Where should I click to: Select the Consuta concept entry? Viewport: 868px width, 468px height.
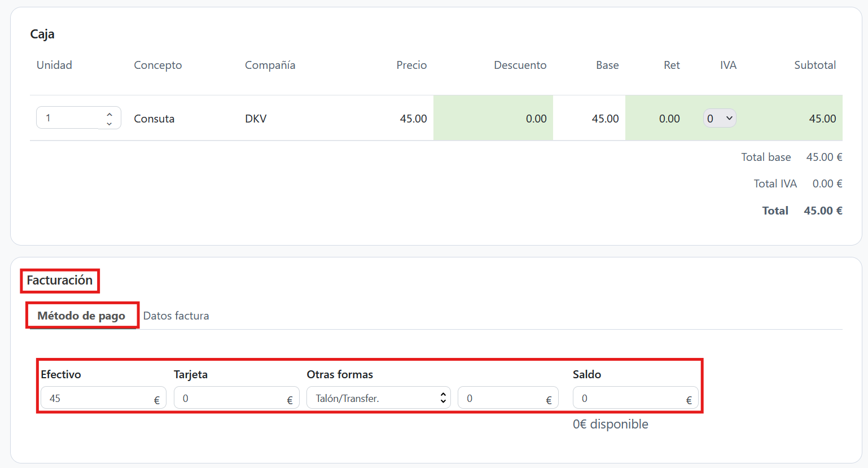pos(154,119)
